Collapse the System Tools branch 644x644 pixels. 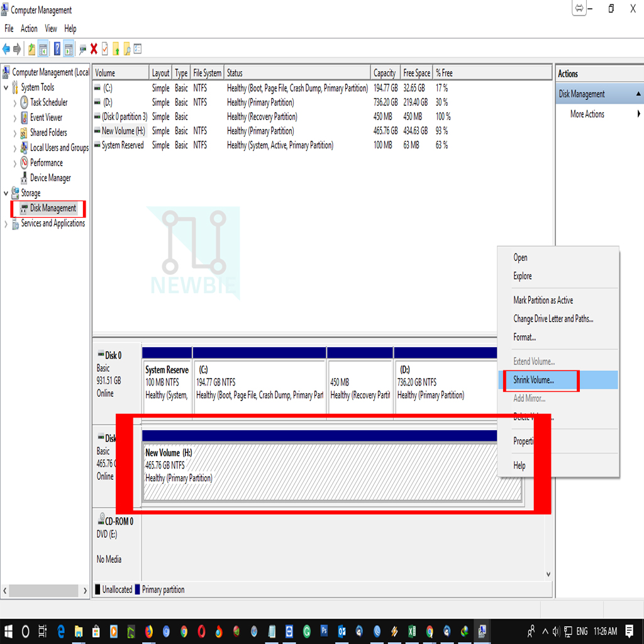[x=5, y=87]
